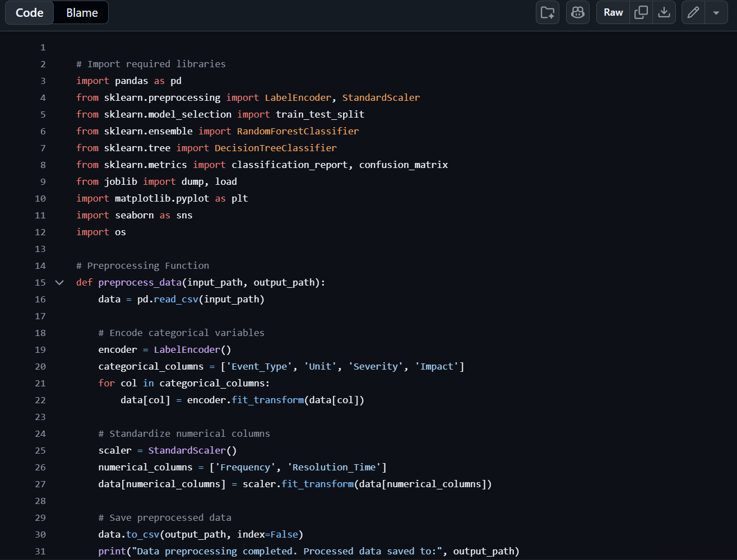Switch to the Blame view tab
The image size is (737, 560).
click(x=82, y=13)
